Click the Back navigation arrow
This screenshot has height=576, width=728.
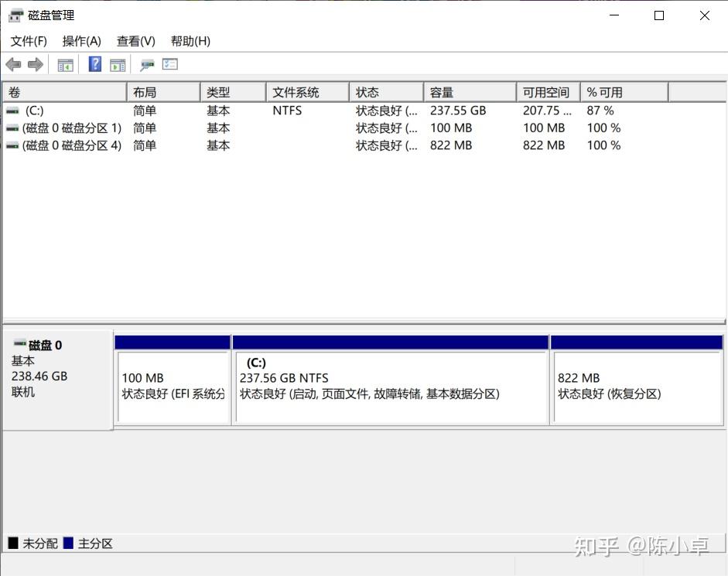pyautogui.click(x=13, y=64)
